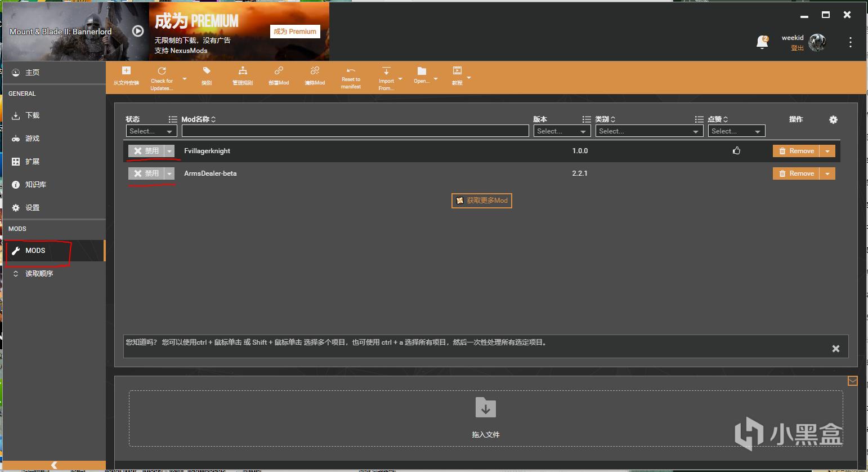Expand Check for Updates dropdown arrow
868x472 pixels.
tap(184, 78)
